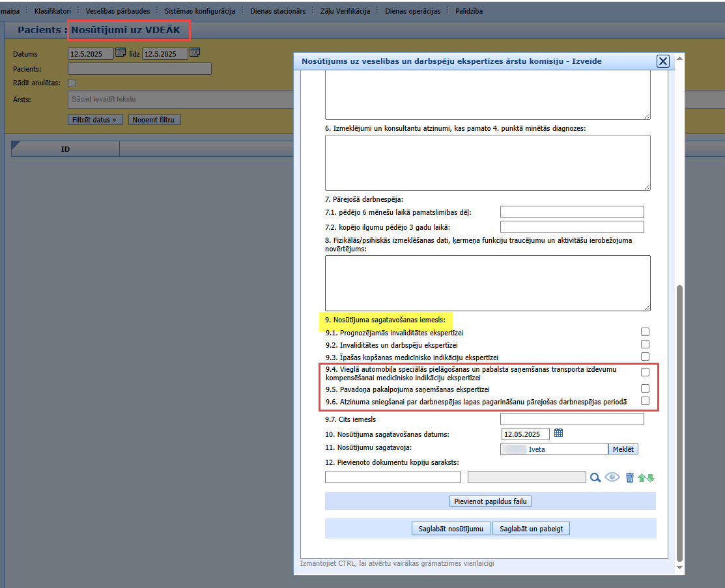Viewport: 725px width, 588px height.
Task: Close the Nosūtījums dialog with X
Action: pyautogui.click(x=663, y=61)
